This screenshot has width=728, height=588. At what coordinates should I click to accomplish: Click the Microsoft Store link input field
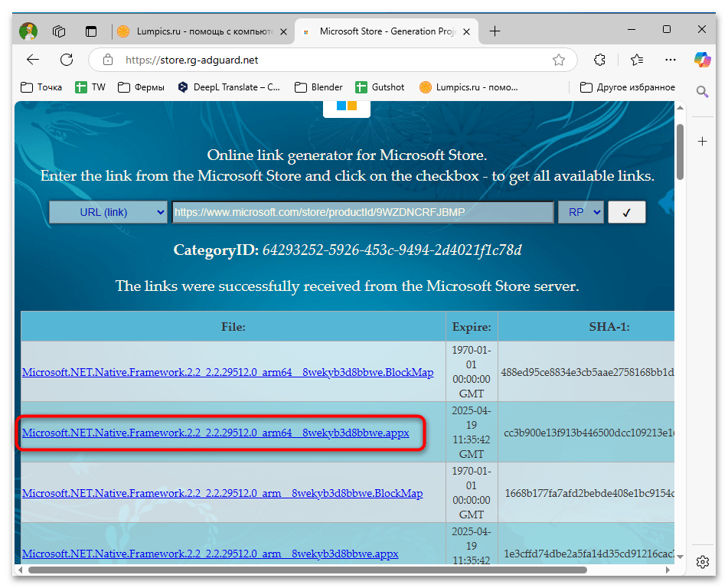(x=363, y=212)
